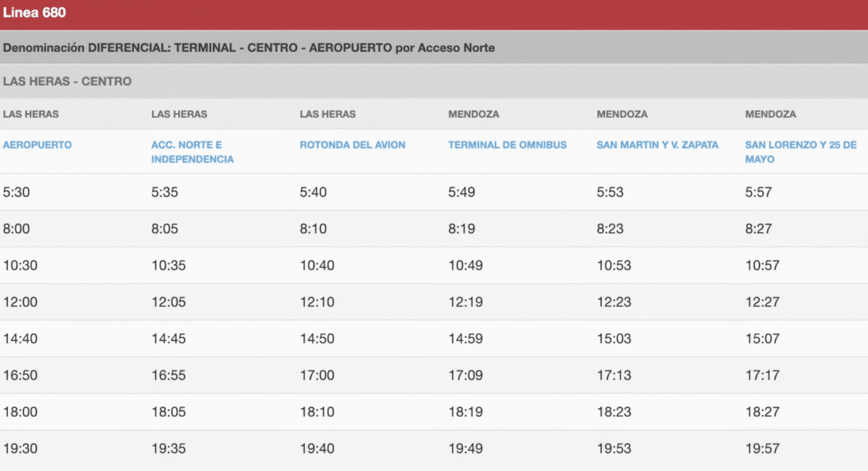
Task: Click the 8:19 time cell
Action: tap(462, 229)
